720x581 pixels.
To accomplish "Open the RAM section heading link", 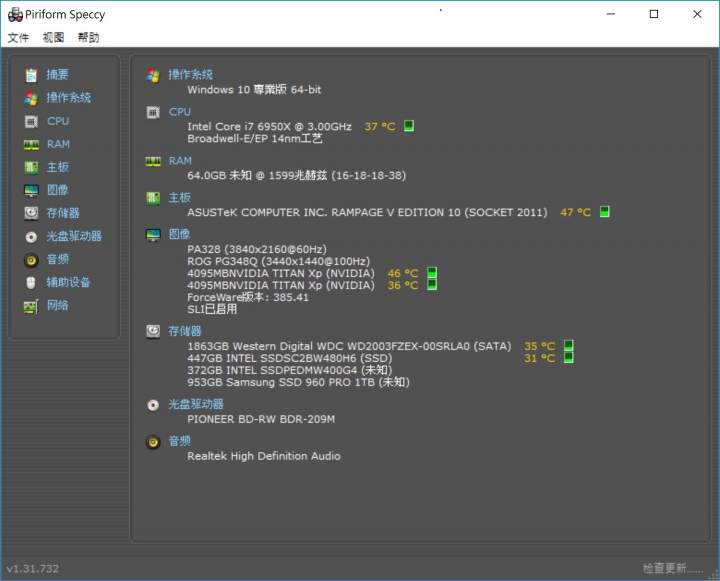I will coord(180,161).
